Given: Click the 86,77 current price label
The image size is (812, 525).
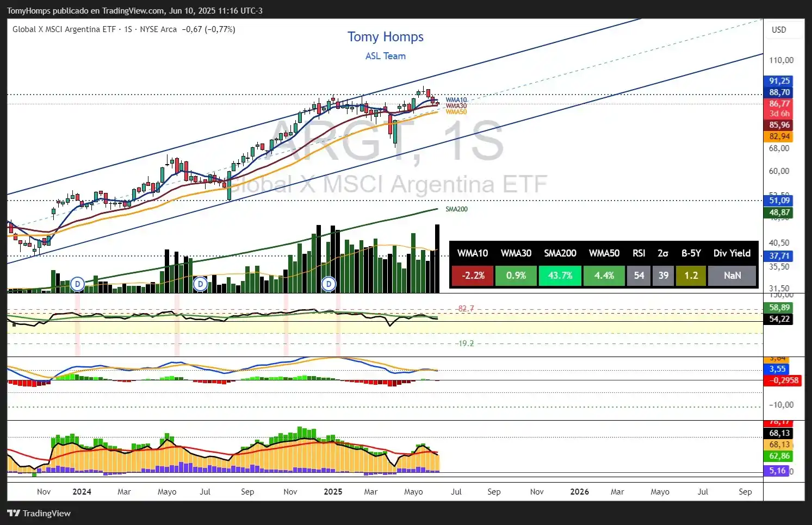Looking at the screenshot, I should (779, 103).
